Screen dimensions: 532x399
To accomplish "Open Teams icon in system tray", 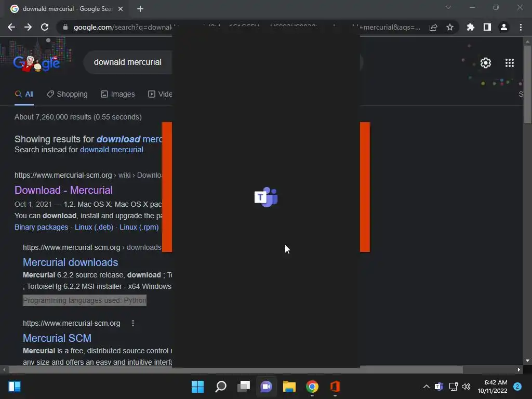I will [x=439, y=387].
